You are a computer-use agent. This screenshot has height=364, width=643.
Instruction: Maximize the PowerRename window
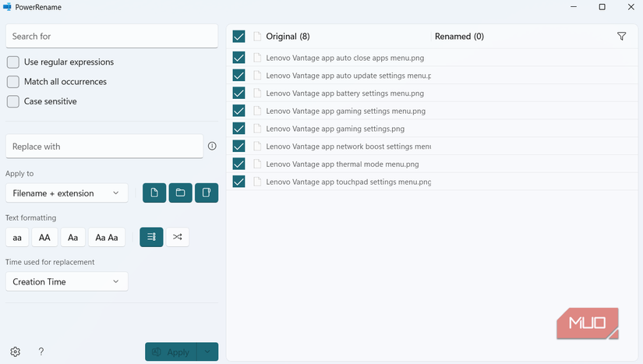602,7
